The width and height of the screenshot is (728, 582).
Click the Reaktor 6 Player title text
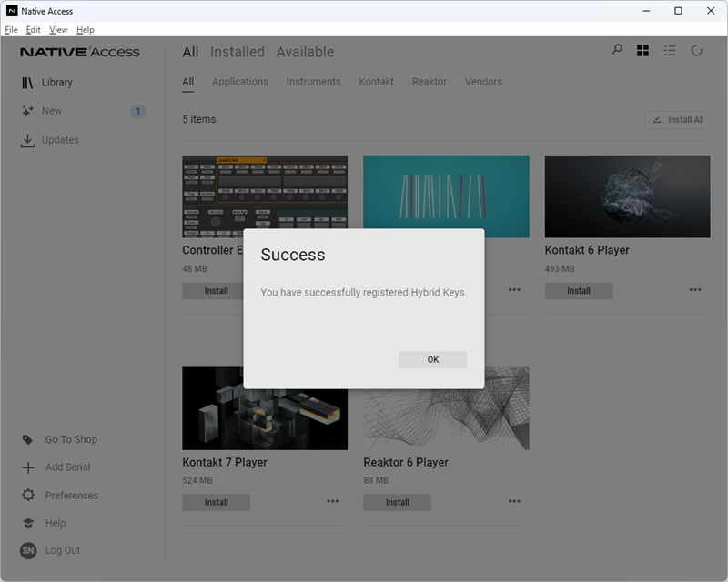[406, 463]
